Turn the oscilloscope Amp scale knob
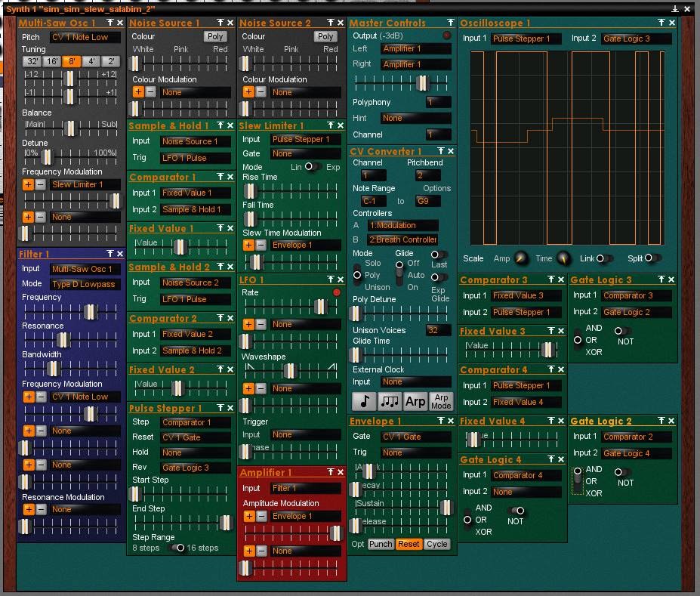Screen dimensions: 700x596 (521, 259)
